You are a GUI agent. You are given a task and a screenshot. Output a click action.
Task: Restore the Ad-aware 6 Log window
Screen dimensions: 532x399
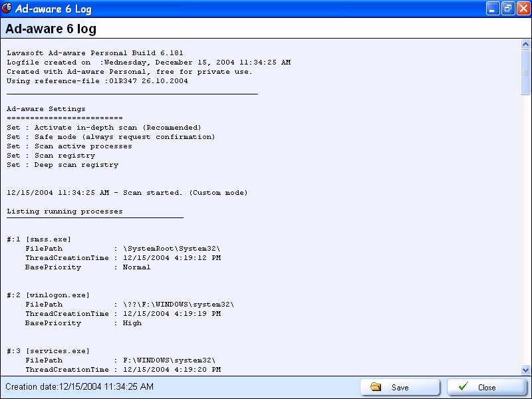[508, 9]
